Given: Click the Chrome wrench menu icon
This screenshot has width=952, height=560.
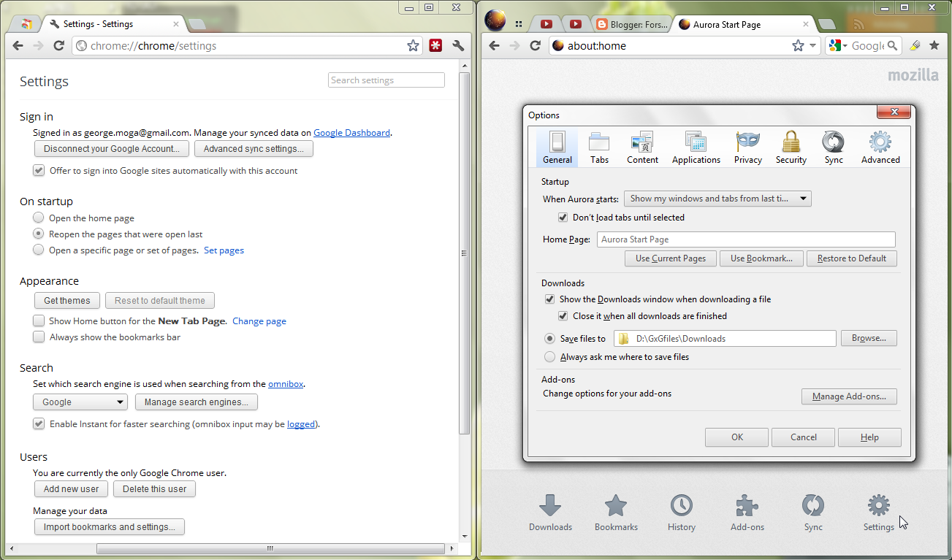Looking at the screenshot, I should [x=458, y=46].
